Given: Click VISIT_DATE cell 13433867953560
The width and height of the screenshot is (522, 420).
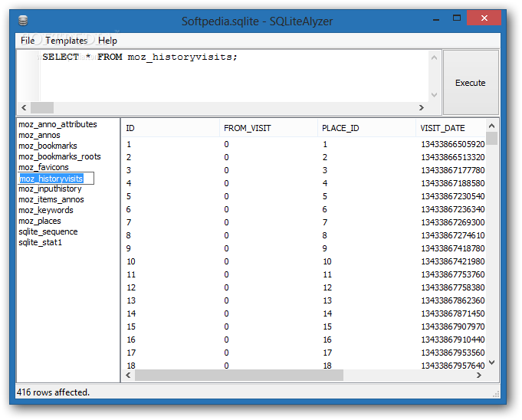Looking at the screenshot, I should pyautogui.click(x=453, y=353).
